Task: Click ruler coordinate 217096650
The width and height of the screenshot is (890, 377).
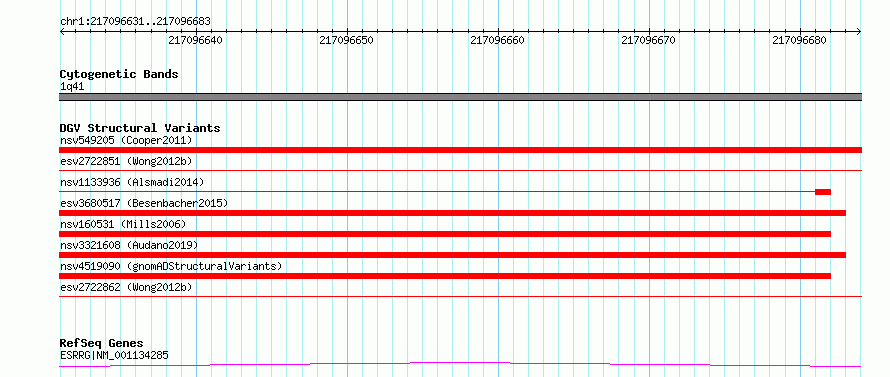Action: [346, 40]
